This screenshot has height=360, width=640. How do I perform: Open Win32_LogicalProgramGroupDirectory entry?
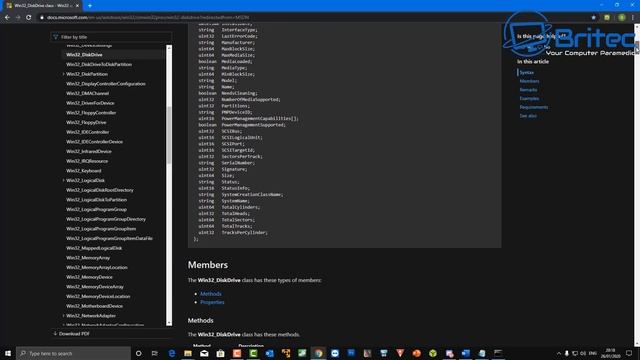106,219
